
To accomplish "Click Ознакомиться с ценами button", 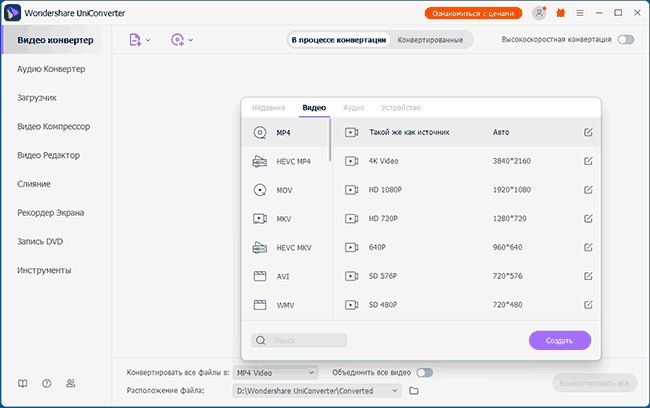I will coord(473,13).
